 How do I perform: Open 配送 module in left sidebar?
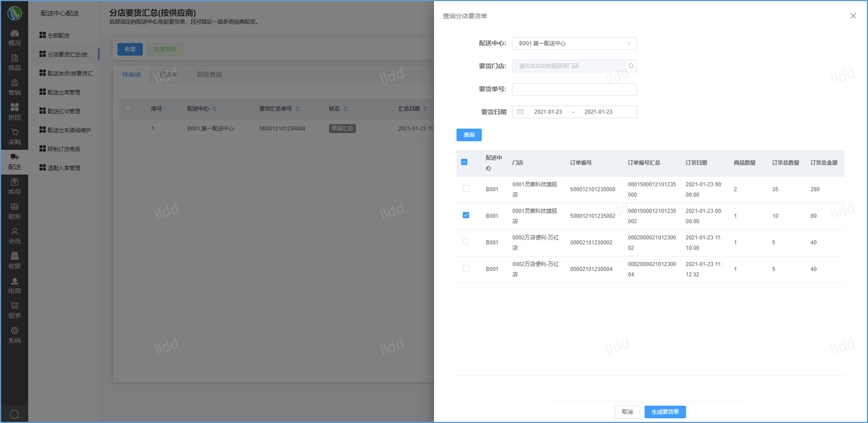click(15, 161)
